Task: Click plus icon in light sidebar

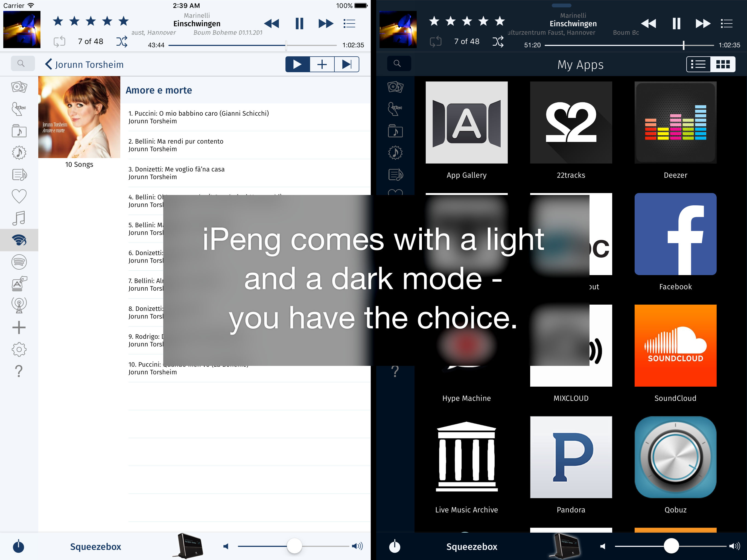Action: click(x=19, y=327)
